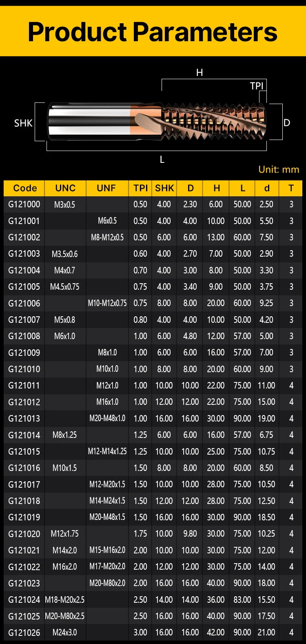Click the 83.00 length value
The height and width of the screenshot is (644, 306).
[x=242, y=600]
